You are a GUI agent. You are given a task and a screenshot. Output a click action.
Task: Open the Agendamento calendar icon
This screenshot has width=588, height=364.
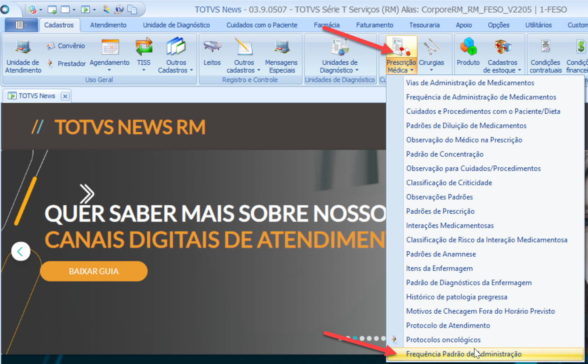110,47
